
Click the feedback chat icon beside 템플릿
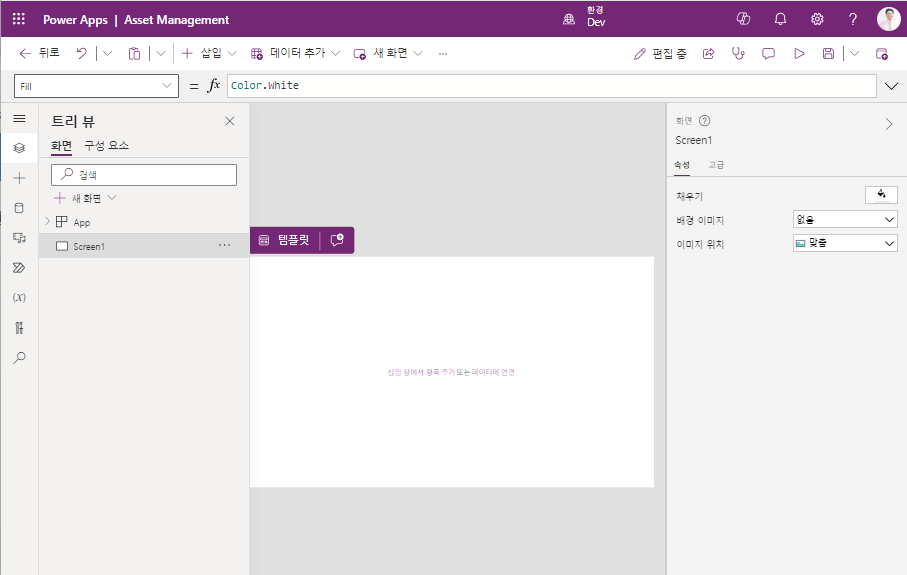point(337,240)
